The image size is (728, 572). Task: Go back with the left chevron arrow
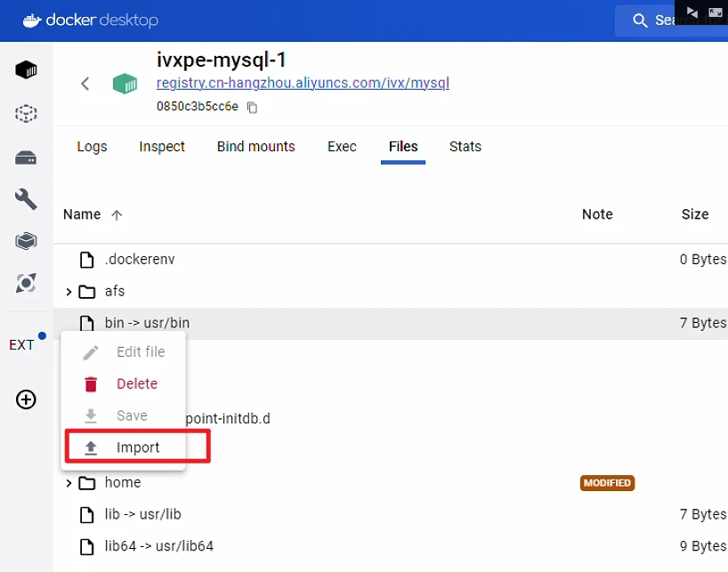coord(85,84)
